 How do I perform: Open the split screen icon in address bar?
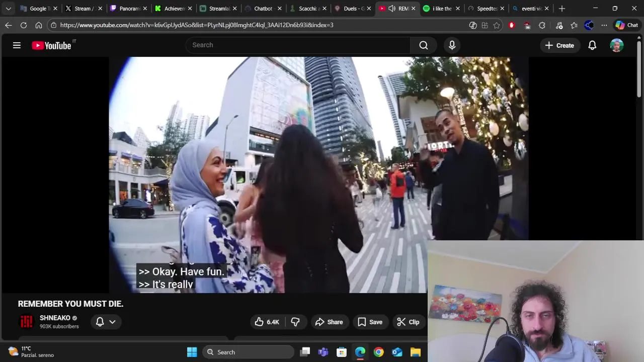485,25
